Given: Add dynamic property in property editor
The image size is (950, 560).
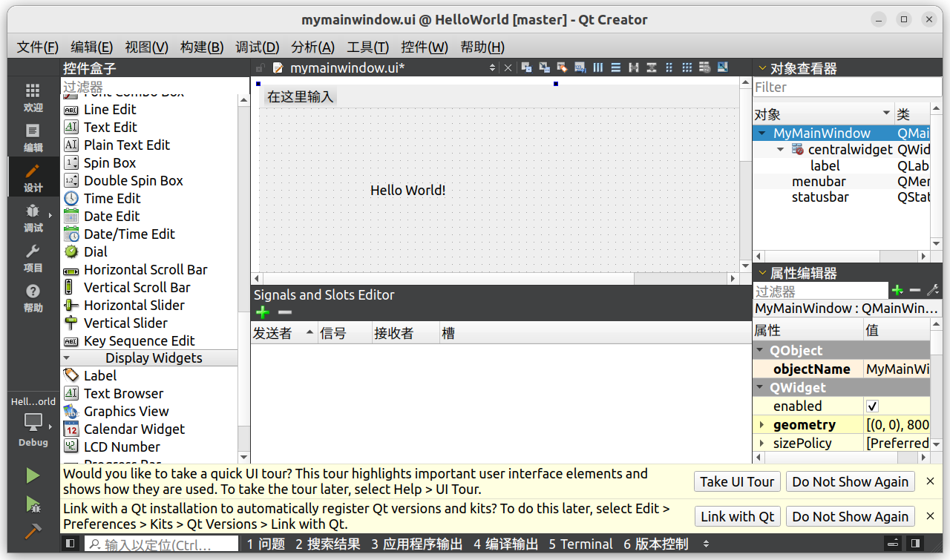Looking at the screenshot, I should pos(897,291).
